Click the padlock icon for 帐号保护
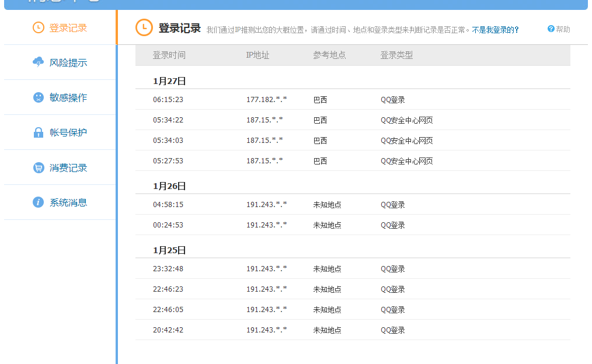The width and height of the screenshot is (592, 364). point(38,132)
